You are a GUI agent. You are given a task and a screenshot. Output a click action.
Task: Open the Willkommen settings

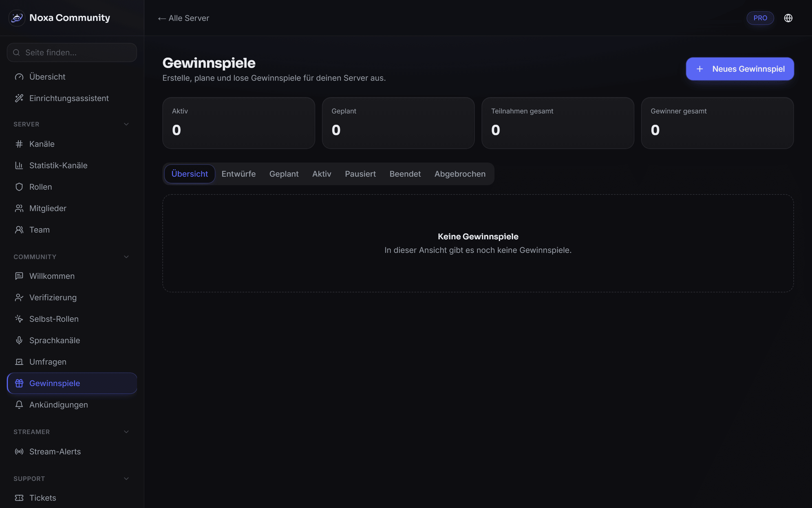tap(72, 276)
